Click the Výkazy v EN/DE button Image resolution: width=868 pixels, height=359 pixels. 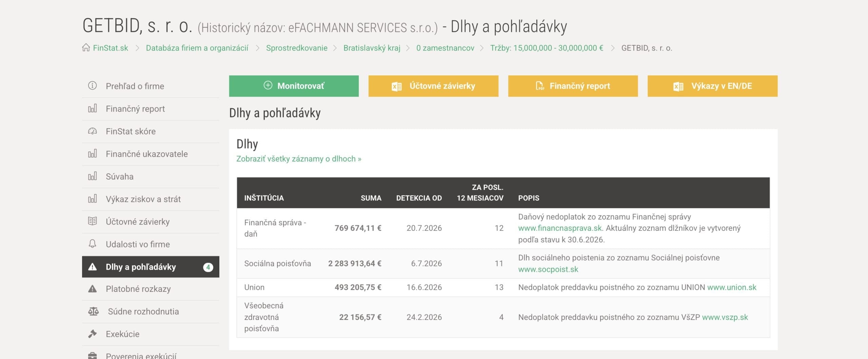pos(712,86)
